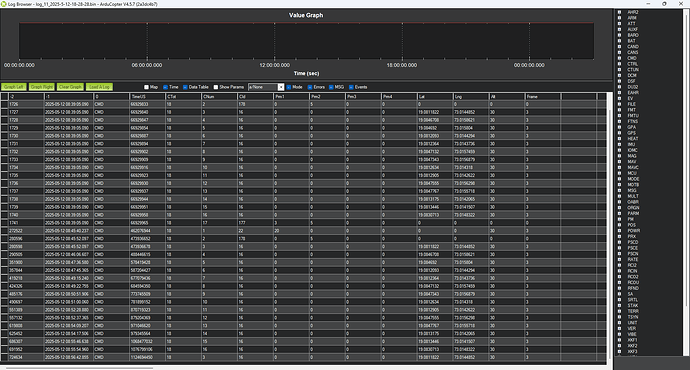Enable the Map checkbox
Screen dimensions: 690x370
[x=147, y=87]
